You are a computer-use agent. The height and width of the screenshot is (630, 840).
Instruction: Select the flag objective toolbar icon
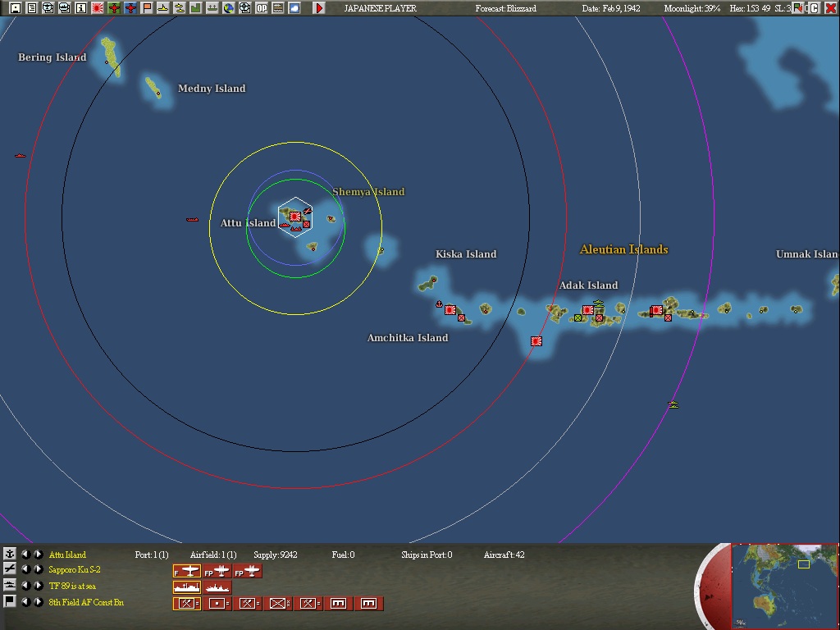click(146, 7)
